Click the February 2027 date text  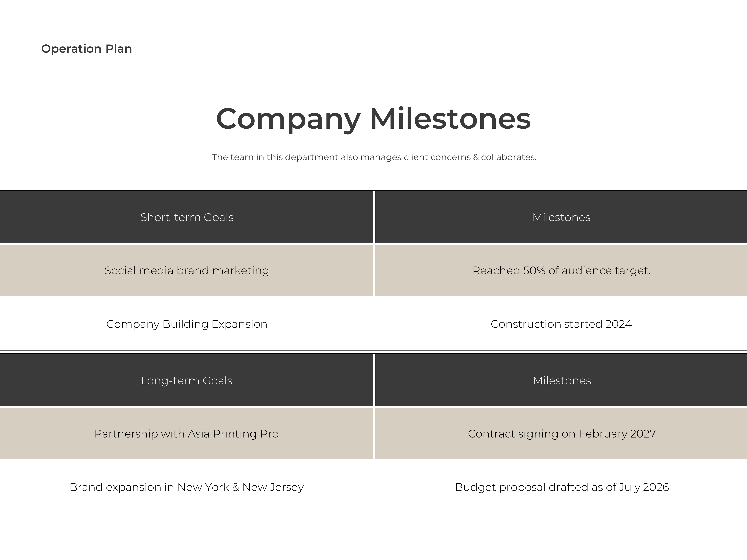[617, 434]
